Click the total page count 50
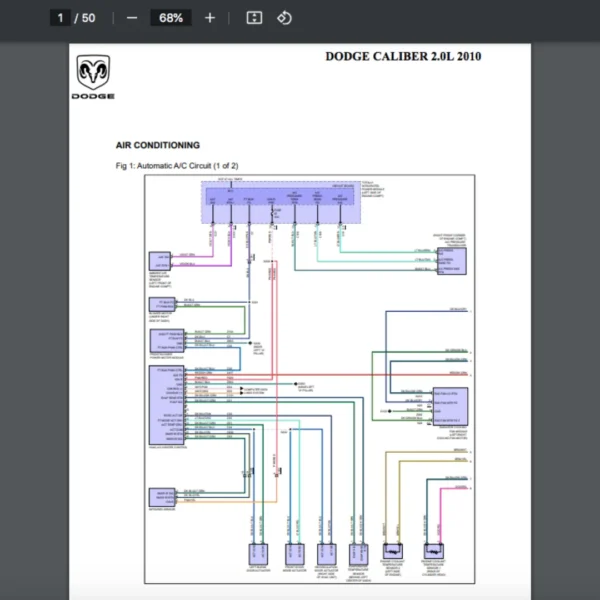Viewport: 600px width, 600px height. tap(89, 18)
